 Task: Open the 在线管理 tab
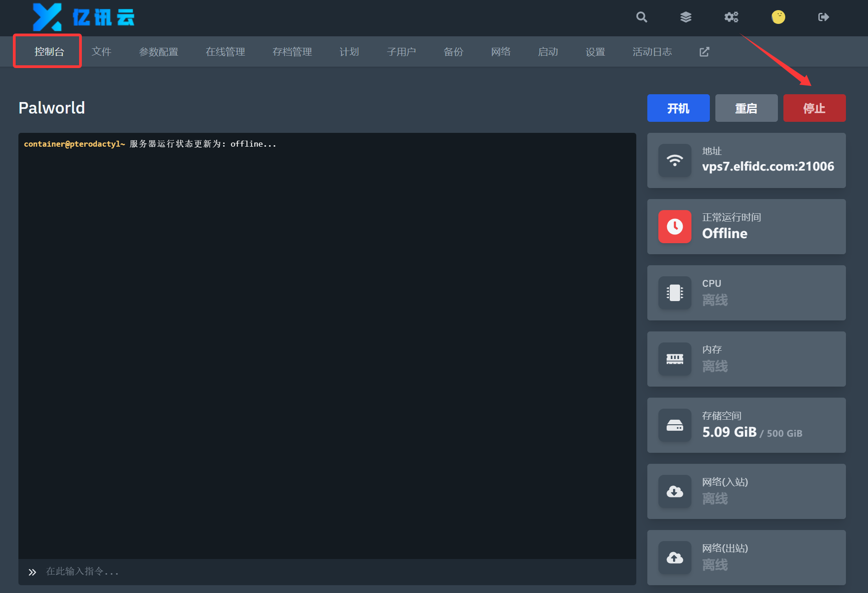[x=225, y=51]
